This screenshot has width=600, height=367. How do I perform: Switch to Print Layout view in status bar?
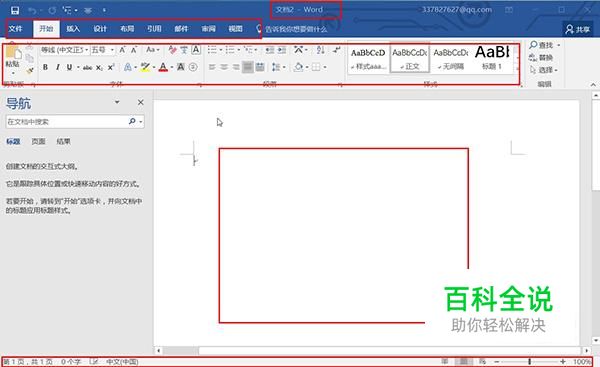click(463, 361)
